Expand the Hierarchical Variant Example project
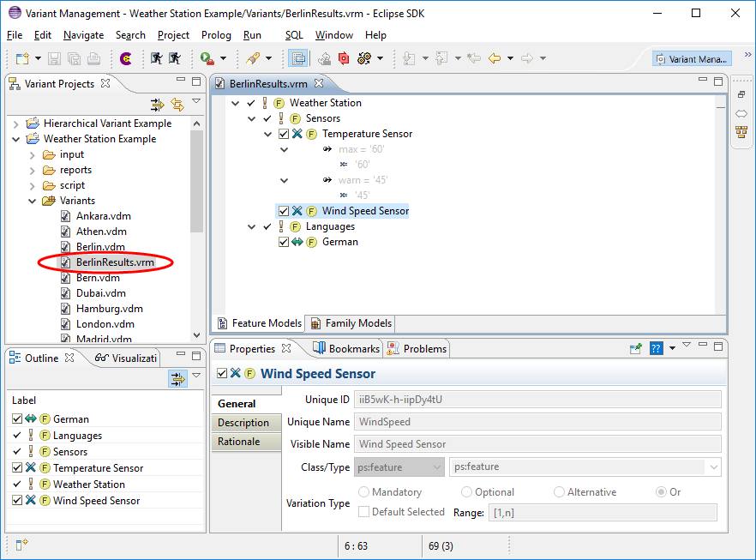 tap(16, 123)
